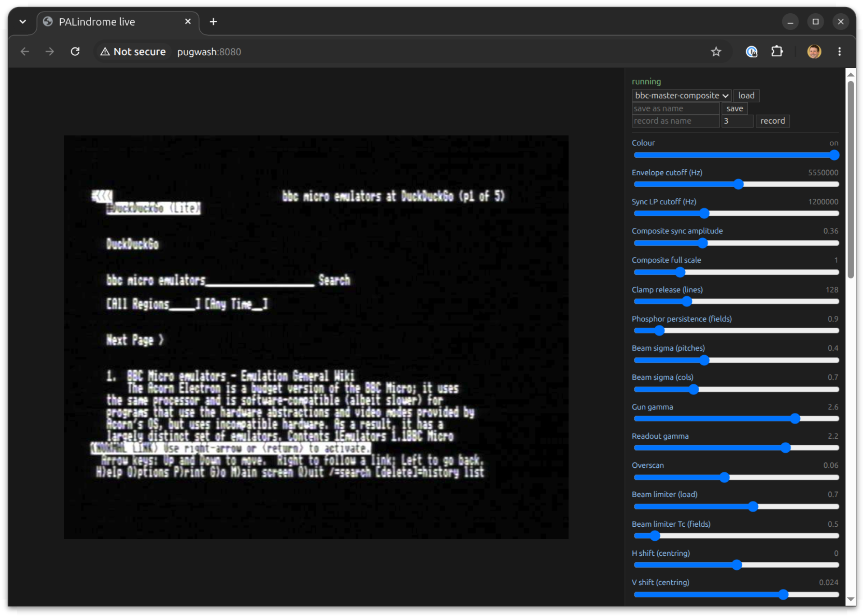Adjust the Beam limiter Tc (fields) slider
864x616 pixels.
(736, 536)
